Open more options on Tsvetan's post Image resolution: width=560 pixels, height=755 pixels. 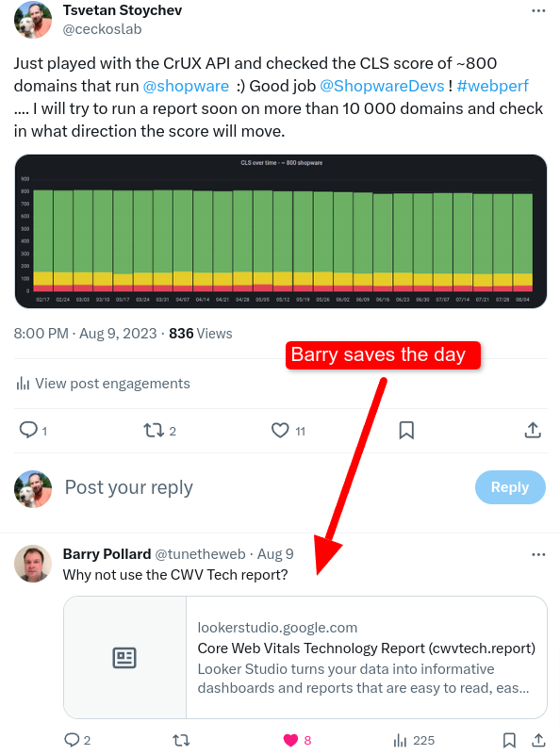[538, 11]
